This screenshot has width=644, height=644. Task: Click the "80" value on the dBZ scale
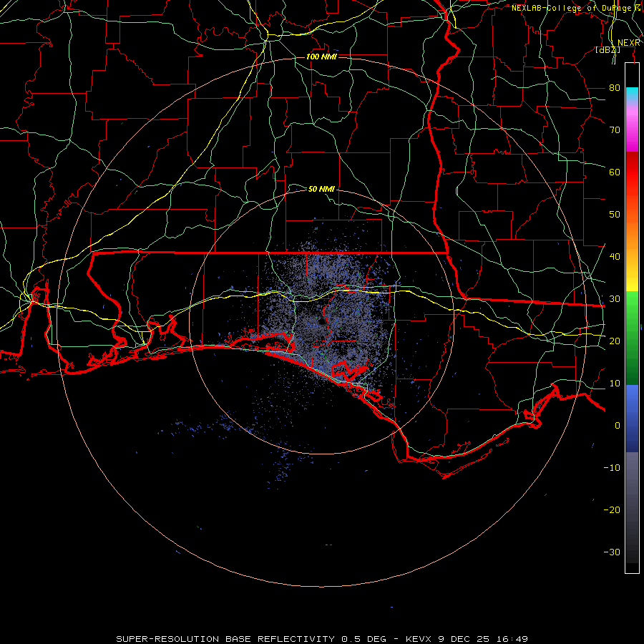[x=615, y=88]
